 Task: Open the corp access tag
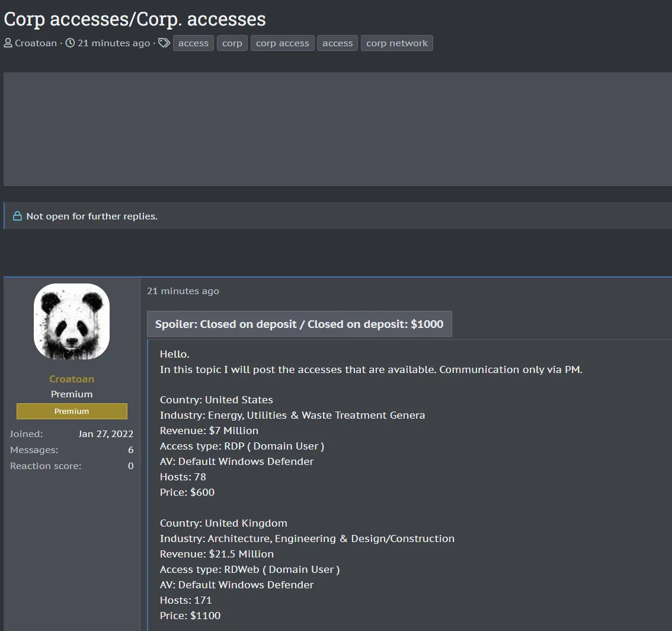282,43
